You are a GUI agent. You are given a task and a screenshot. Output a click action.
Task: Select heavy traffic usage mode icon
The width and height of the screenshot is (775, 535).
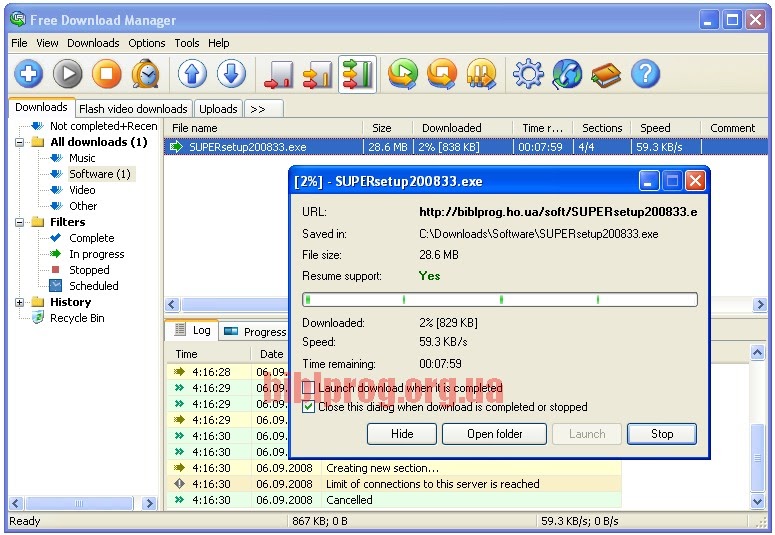coord(357,75)
